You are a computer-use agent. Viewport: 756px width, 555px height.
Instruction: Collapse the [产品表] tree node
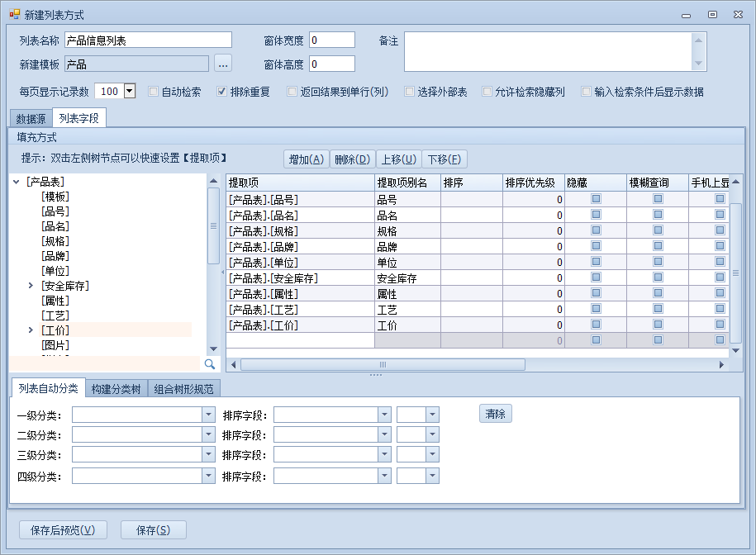point(17,182)
